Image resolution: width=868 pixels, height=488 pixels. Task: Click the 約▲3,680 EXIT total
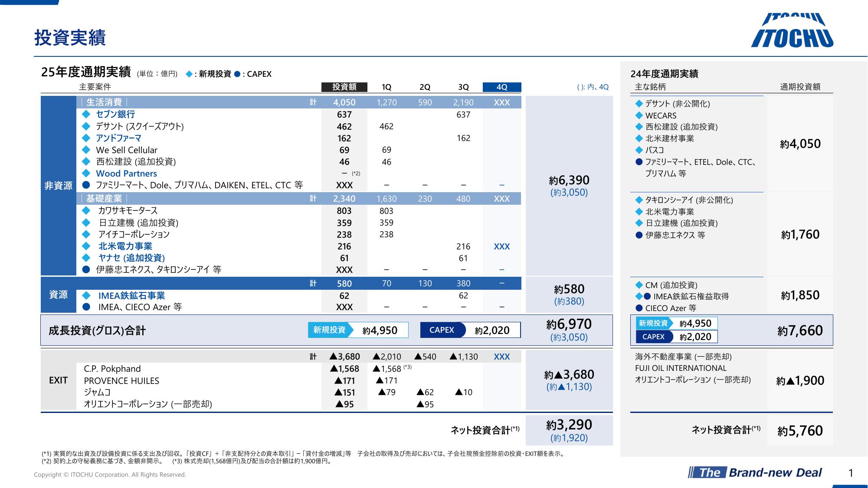569,374
